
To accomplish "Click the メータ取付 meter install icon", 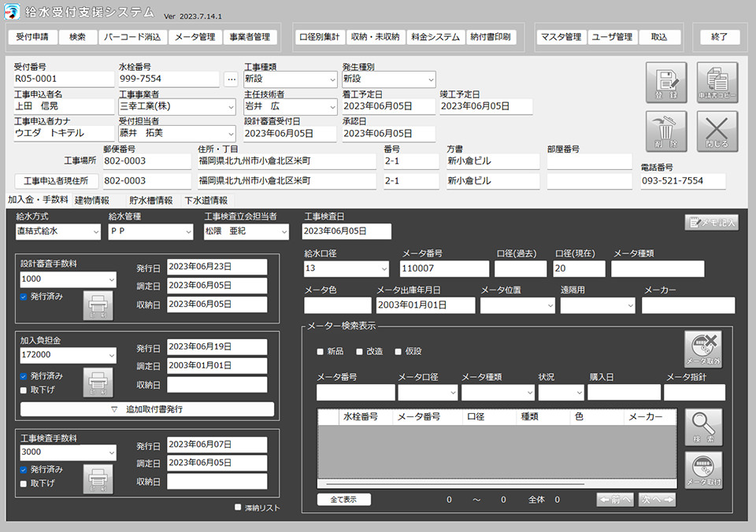I will (x=702, y=470).
